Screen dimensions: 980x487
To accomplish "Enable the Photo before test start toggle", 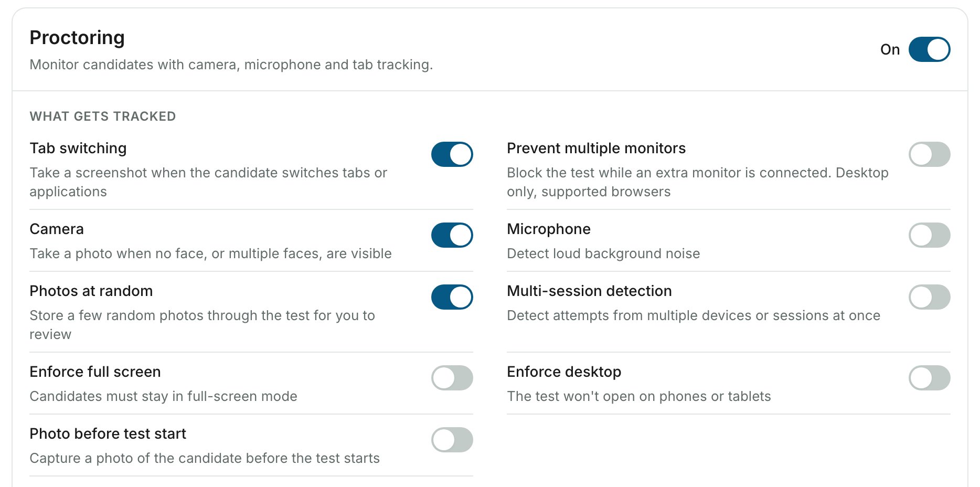I will [452, 440].
